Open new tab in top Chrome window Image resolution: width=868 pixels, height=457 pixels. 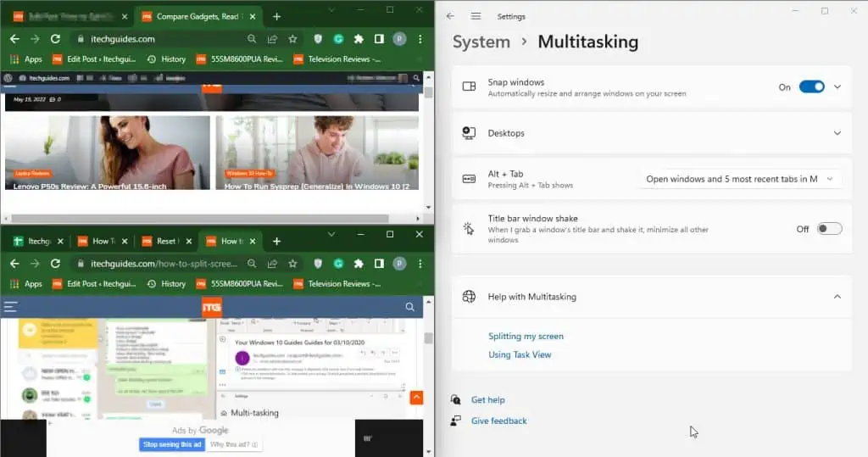click(277, 17)
